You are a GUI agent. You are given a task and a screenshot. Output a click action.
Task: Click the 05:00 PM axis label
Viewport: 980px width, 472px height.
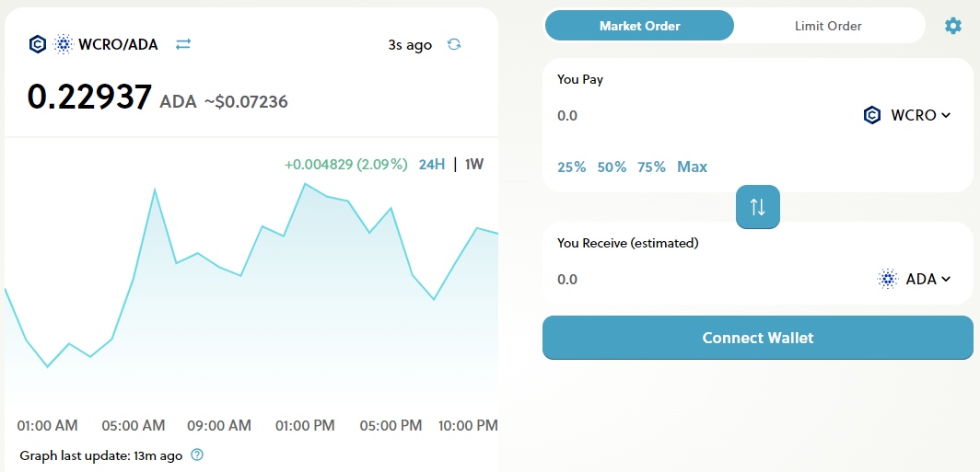[x=391, y=426]
